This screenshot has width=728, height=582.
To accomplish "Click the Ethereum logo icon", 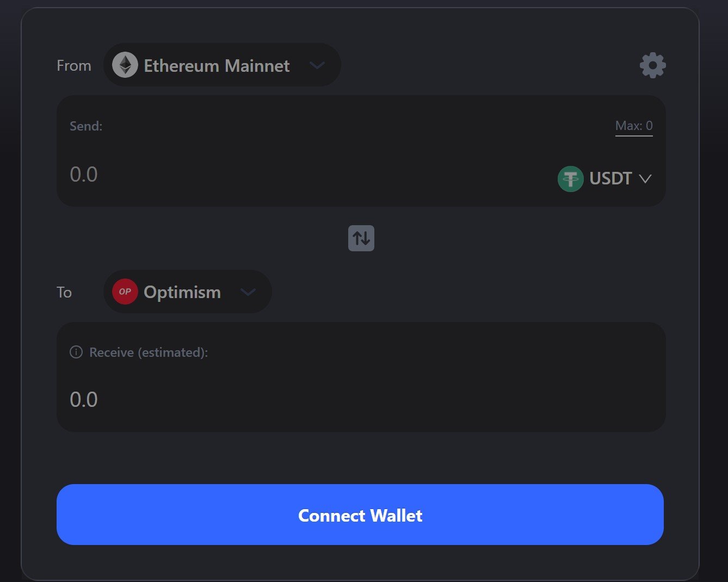I will click(x=125, y=65).
